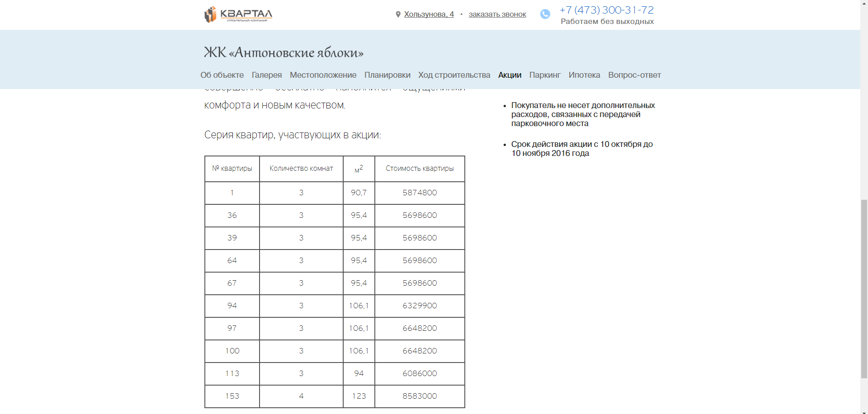Open the Об объекте menu item
The height and width of the screenshot is (414, 868).
222,75
